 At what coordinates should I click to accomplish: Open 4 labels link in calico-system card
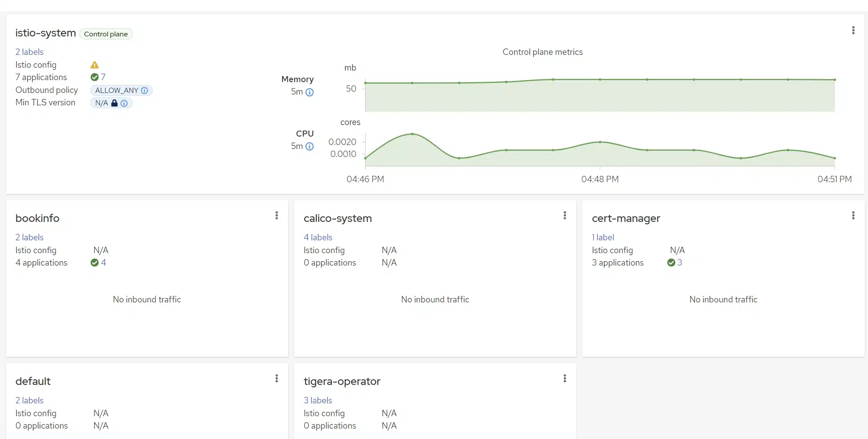click(318, 238)
